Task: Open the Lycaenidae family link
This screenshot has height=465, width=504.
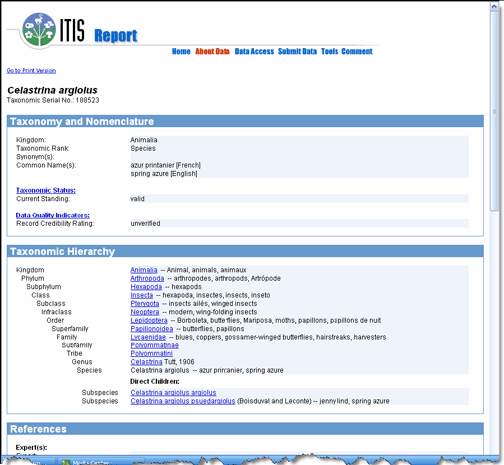Action: pyautogui.click(x=148, y=337)
